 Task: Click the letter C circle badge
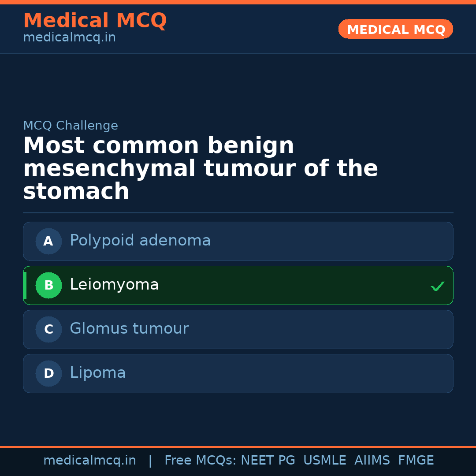coord(48,329)
